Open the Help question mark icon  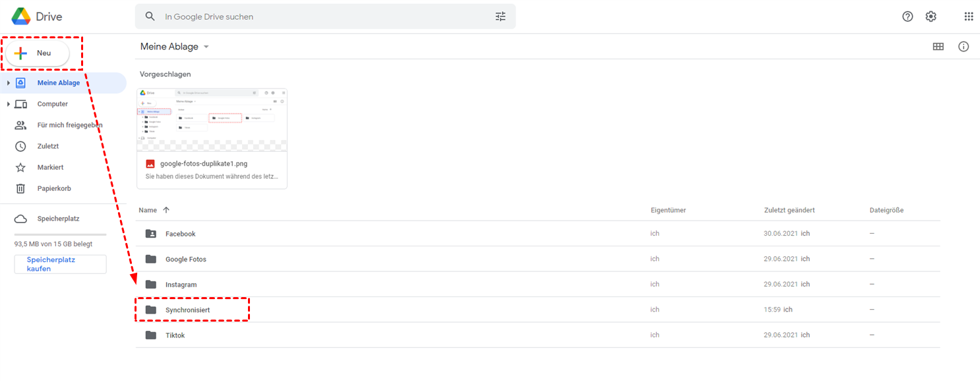(x=907, y=17)
